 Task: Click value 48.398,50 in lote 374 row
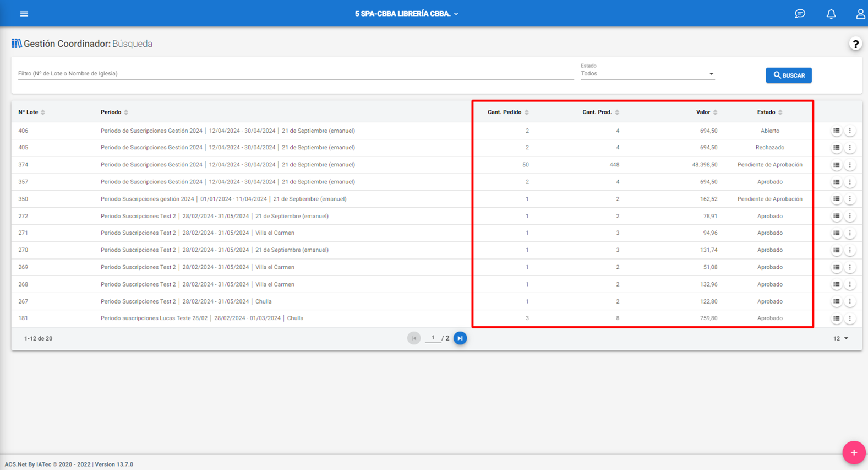click(705, 165)
